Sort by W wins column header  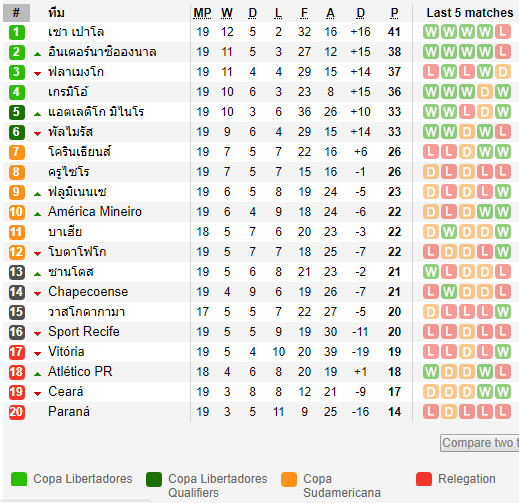point(227,13)
